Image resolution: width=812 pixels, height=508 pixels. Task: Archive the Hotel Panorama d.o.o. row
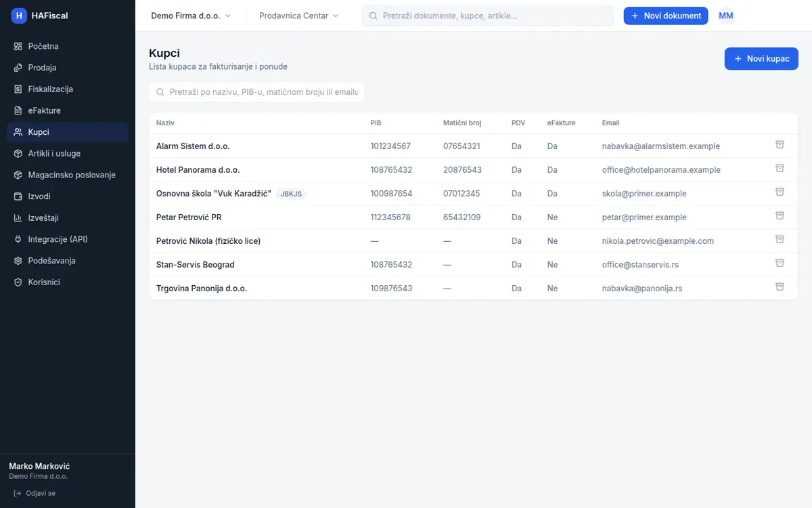click(x=780, y=169)
